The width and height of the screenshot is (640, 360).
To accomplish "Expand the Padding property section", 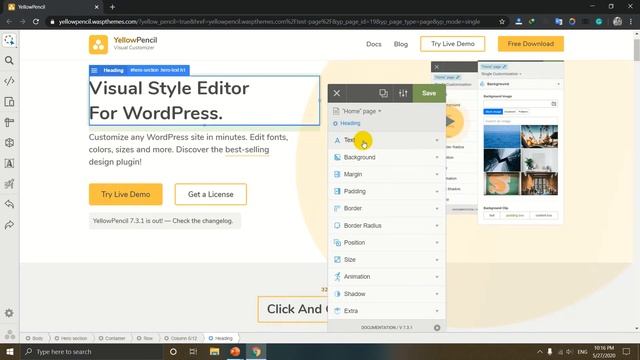I will point(387,191).
